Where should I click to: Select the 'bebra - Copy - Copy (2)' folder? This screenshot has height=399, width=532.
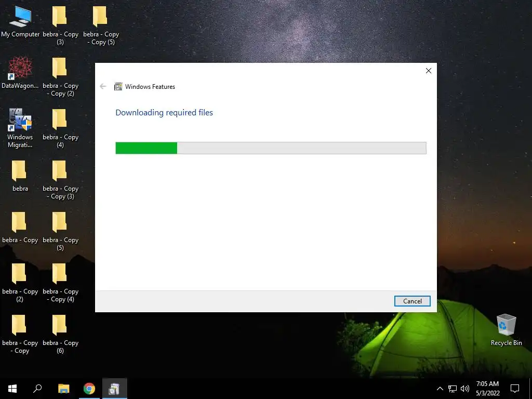coord(60,77)
